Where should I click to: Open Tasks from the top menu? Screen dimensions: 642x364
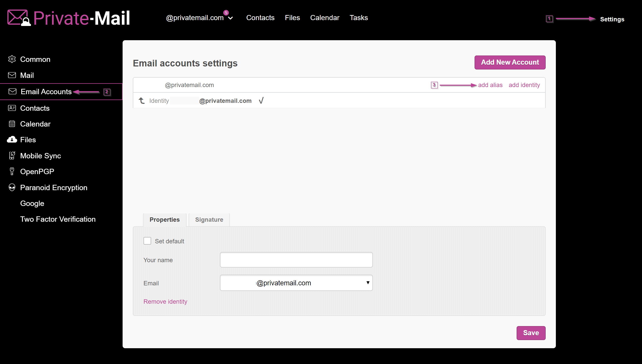click(358, 18)
